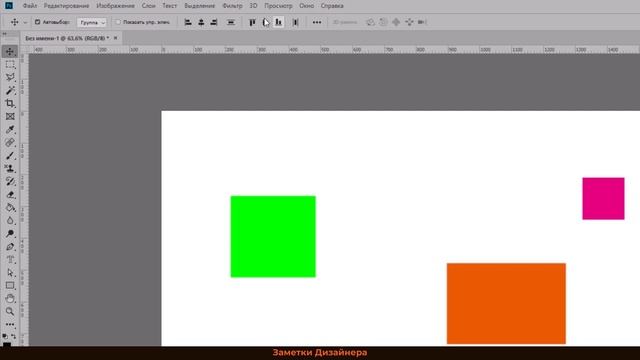
Task: Open the Move tool preset picker arrow
Action: [x=25, y=22]
